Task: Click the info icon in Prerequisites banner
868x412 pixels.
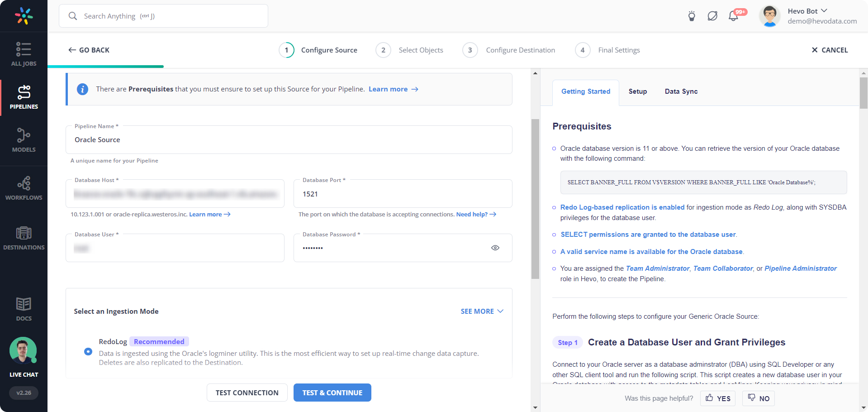Action: tap(82, 89)
